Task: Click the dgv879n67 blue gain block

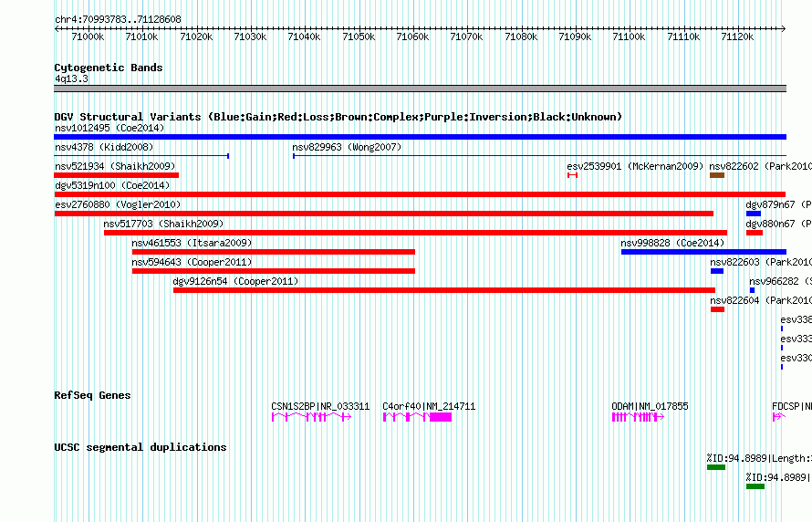Action: pos(754,214)
